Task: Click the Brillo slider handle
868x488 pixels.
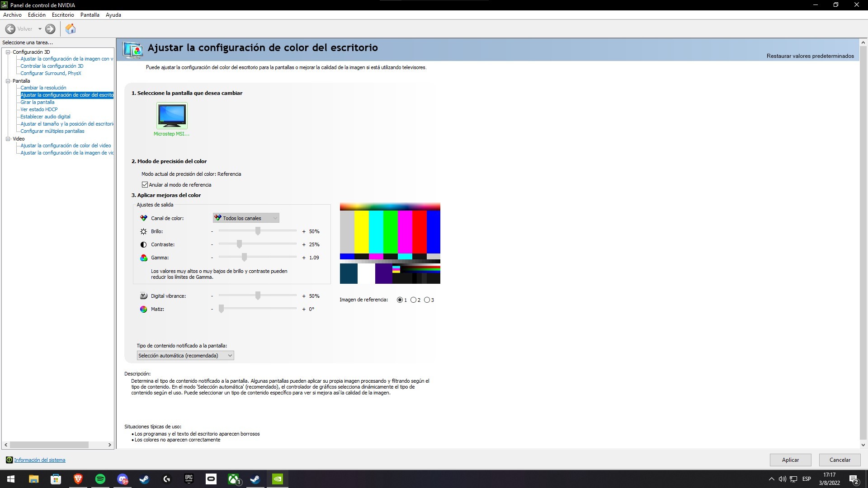Action: pyautogui.click(x=258, y=231)
